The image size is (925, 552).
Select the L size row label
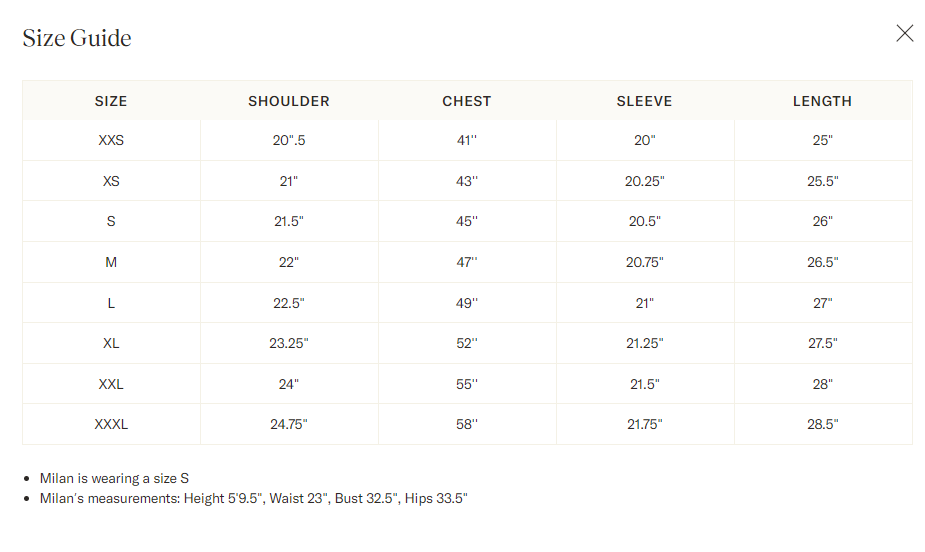(x=111, y=303)
